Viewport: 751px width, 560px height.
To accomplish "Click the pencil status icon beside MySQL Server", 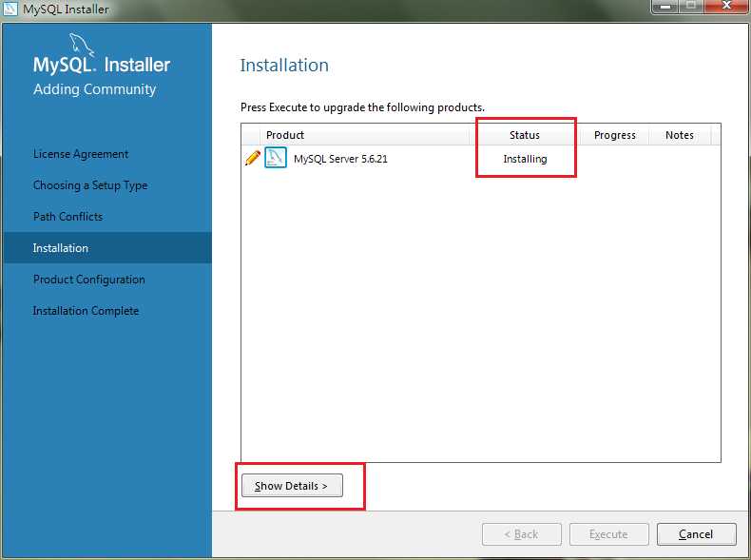I will pyautogui.click(x=253, y=158).
